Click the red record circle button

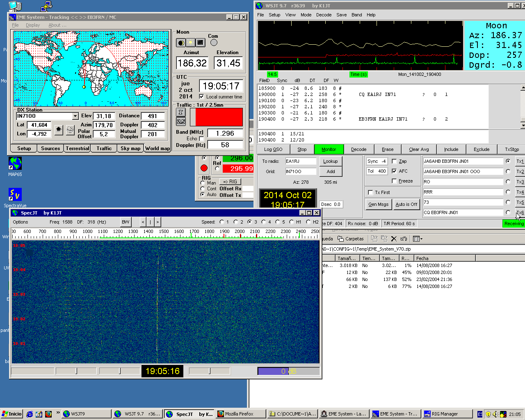point(204,168)
